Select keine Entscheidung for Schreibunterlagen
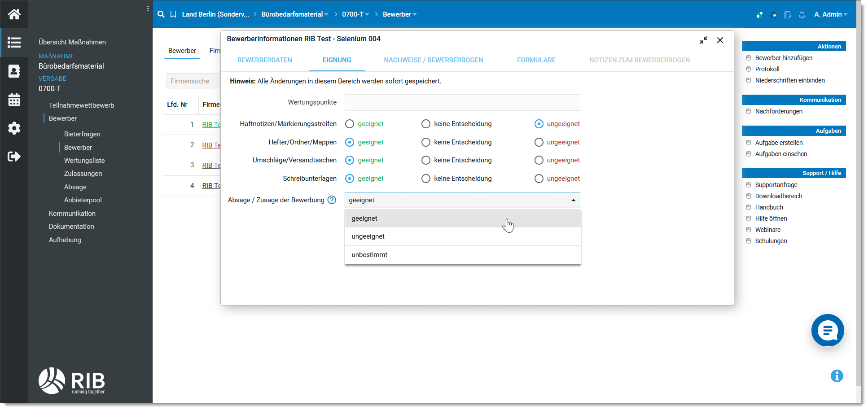868x410 pixels. [426, 179]
